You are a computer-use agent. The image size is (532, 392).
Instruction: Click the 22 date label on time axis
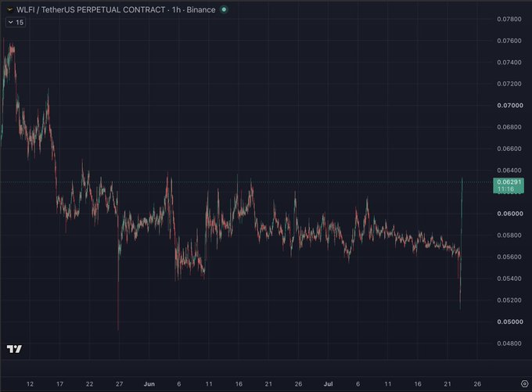tap(89, 384)
